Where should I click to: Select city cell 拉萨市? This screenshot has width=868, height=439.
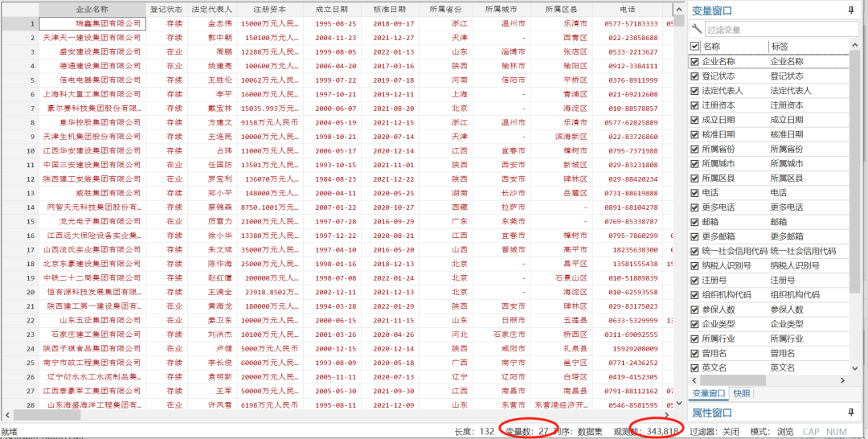pos(501,207)
